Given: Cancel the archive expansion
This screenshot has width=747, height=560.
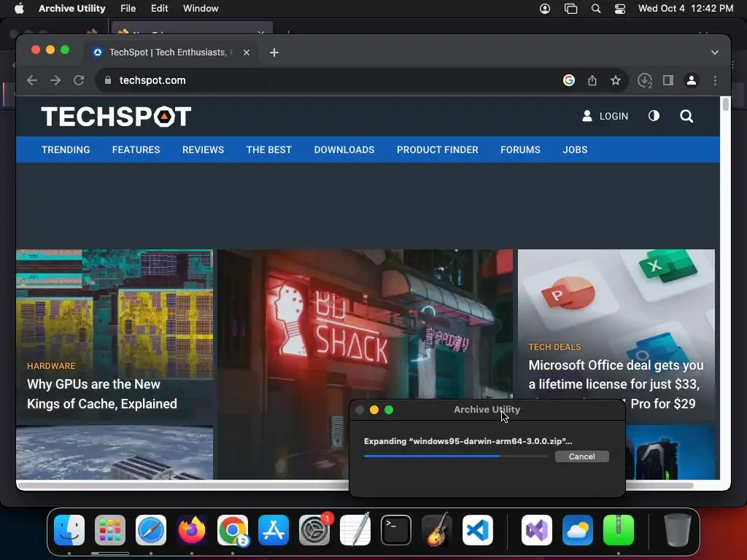Looking at the screenshot, I should (x=581, y=456).
